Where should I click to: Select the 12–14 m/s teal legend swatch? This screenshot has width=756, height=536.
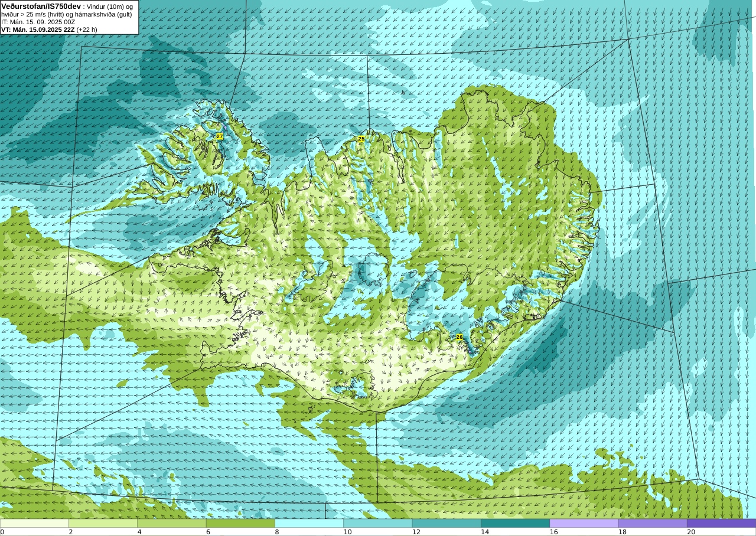[447, 523]
